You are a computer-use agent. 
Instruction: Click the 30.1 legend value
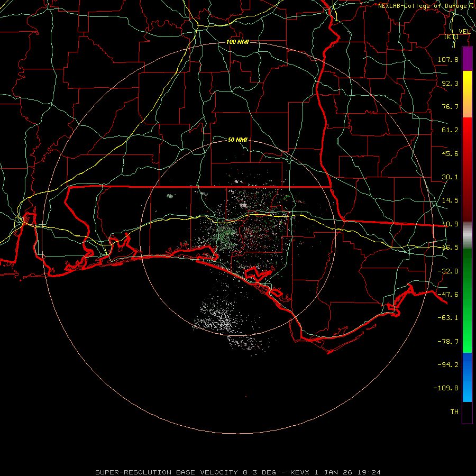[450, 177]
